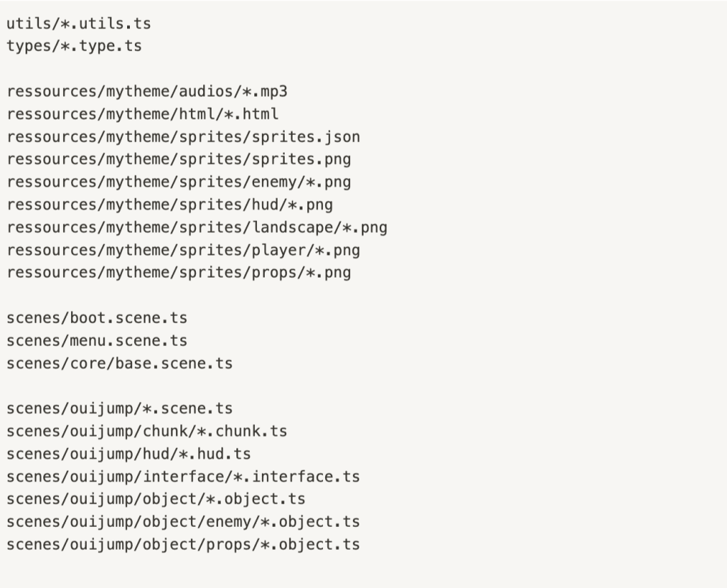Click the utils/*.utils.ts line
The width and height of the screenshot is (727, 588).
[79, 23]
